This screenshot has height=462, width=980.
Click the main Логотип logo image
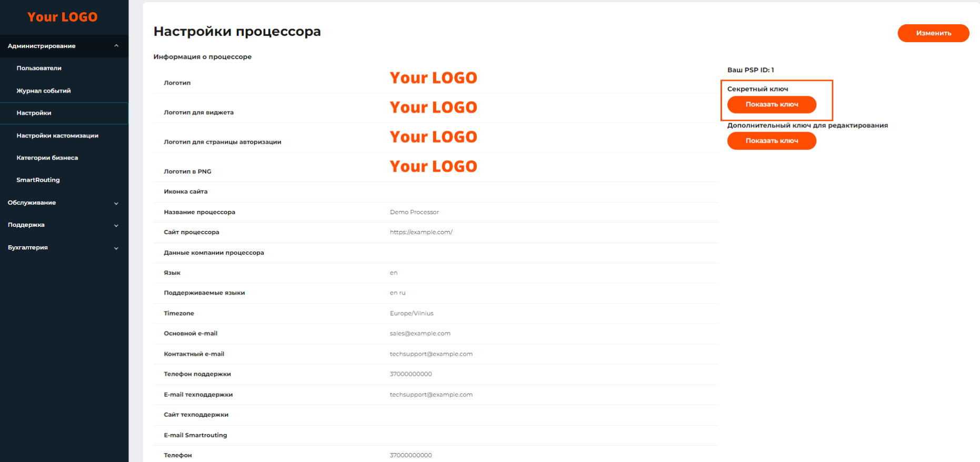433,78
